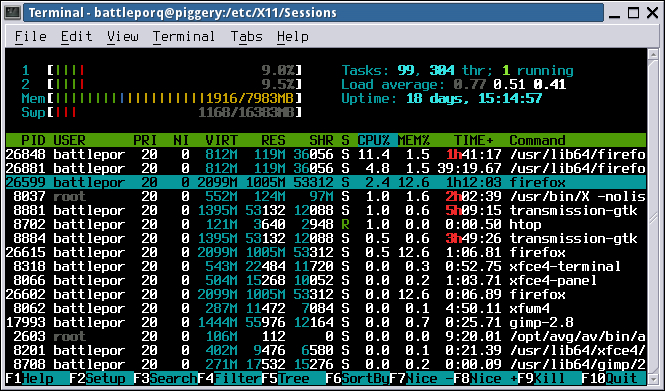665x391 pixels.
Task: Select the gimp-2.8 process row
Action: pyautogui.click(x=326, y=322)
